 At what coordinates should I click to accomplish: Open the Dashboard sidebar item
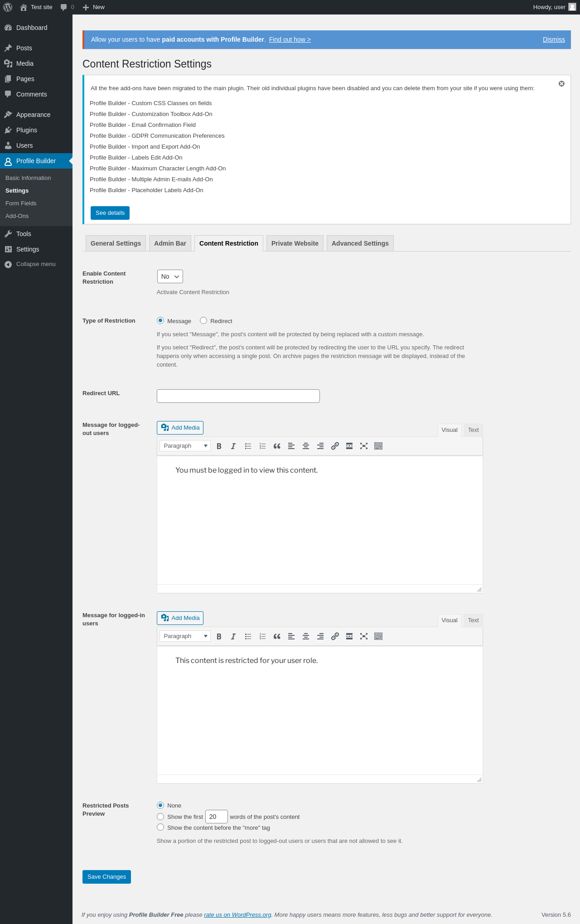36,28
